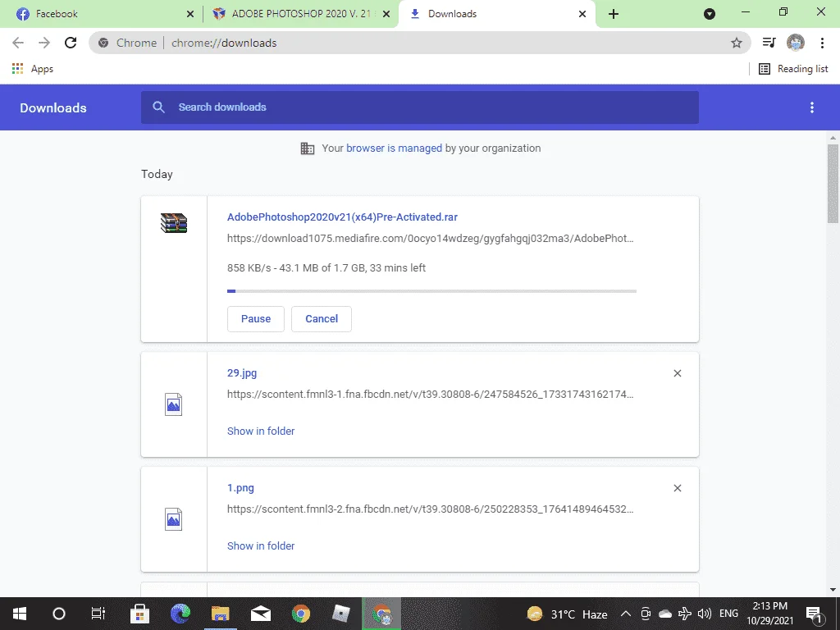The height and width of the screenshot is (630, 840).
Task: Switch to the Facebook tab
Action: tap(101, 14)
